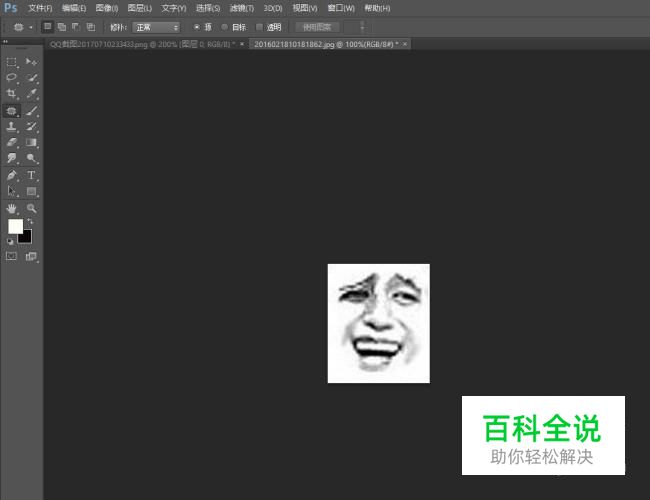This screenshot has width=650, height=500.
Task: Select the Path Selection tool
Action: coord(11,191)
